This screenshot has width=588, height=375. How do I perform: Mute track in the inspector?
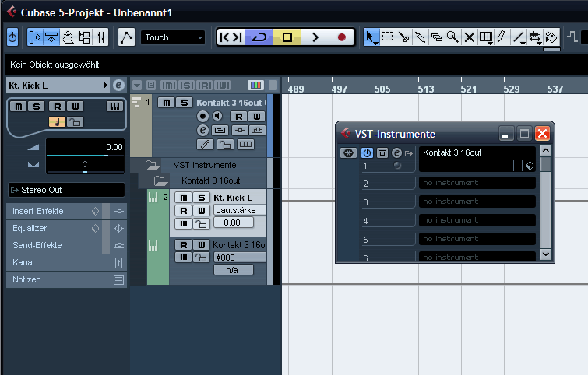tap(18, 107)
